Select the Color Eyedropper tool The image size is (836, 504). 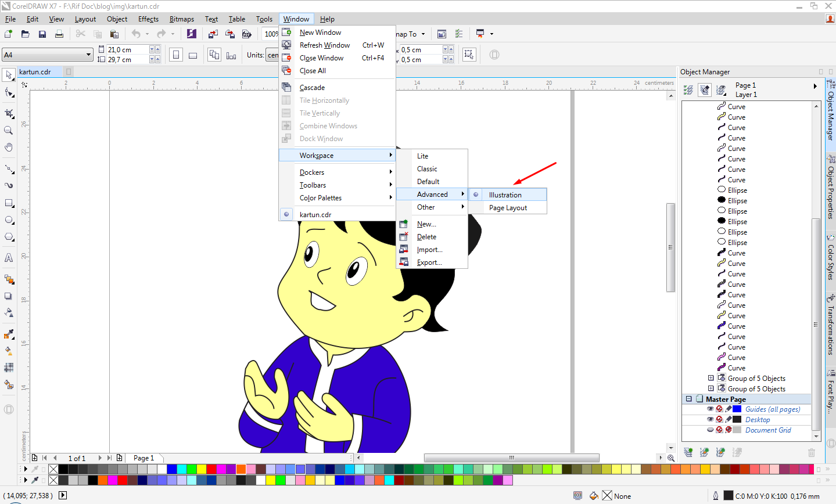point(8,334)
